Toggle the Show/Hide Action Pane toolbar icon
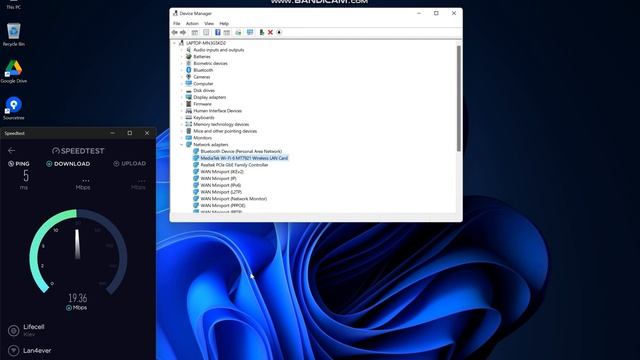The height and width of the screenshot is (360, 640). [x=227, y=32]
